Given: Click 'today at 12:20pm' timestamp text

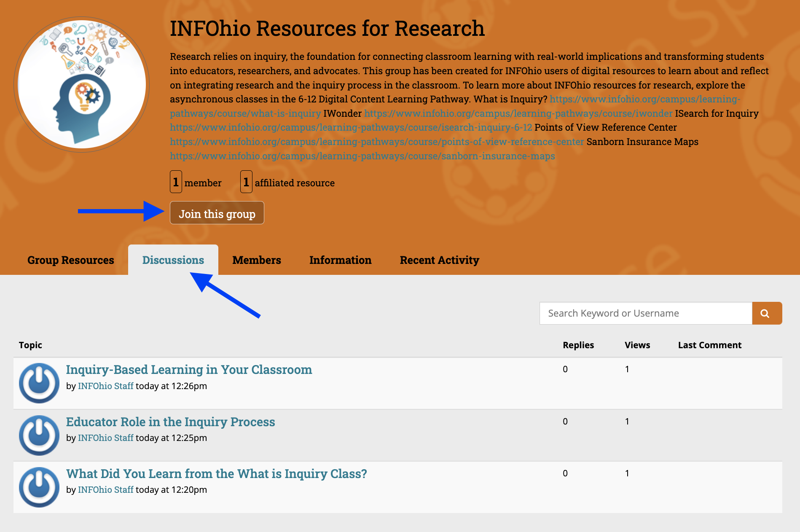Looking at the screenshot, I should click(171, 490).
